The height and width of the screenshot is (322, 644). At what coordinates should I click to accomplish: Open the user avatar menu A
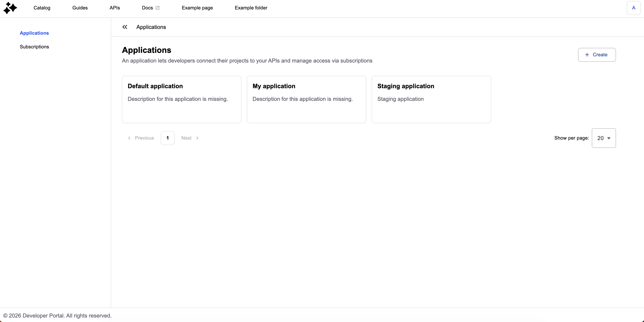(x=633, y=8)
